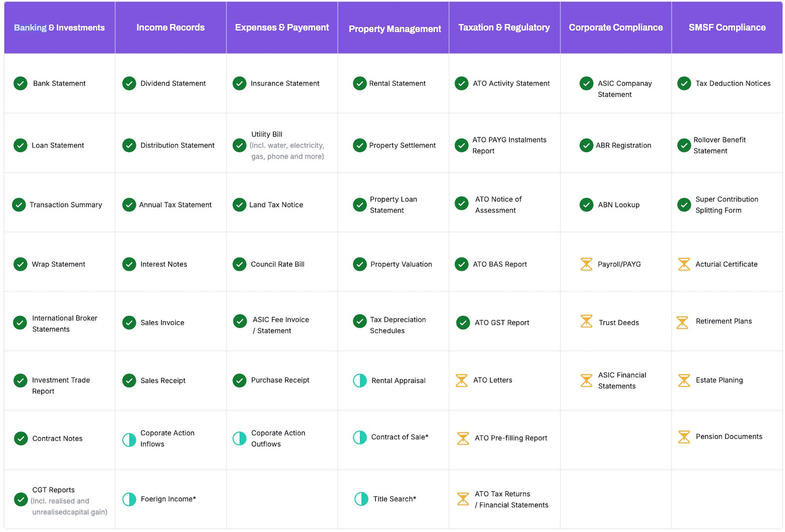The height and width of the screenshot is (532, 785).
Task: Click check icon beside Wrap Statement
Action: pos(20,264)
